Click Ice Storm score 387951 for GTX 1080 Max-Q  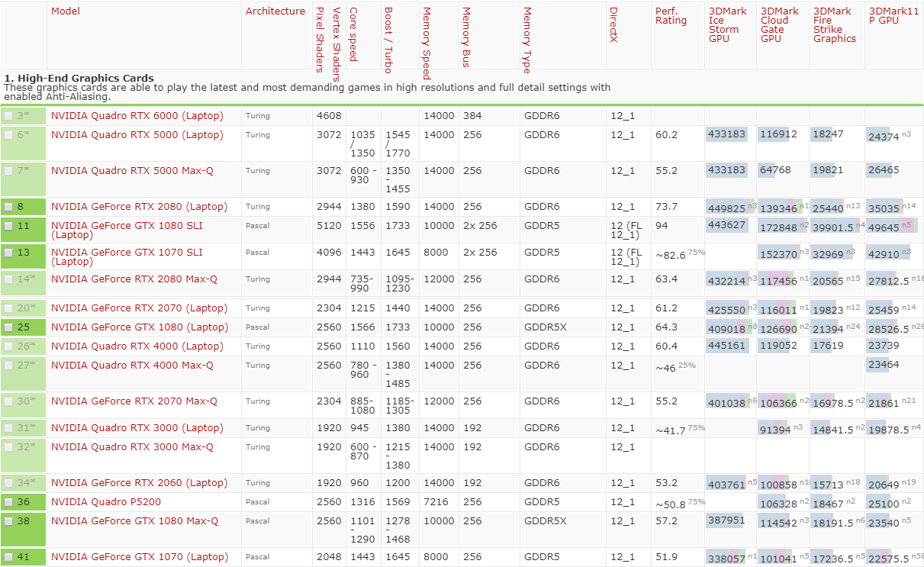[726, 521]
